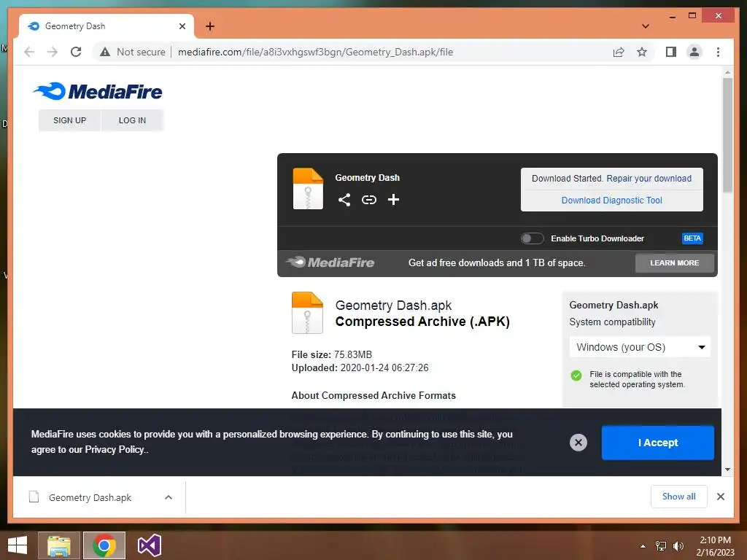Accept cookies with I Accept button
The height and width of the screenshot is (560, 747).
(658, 443)
